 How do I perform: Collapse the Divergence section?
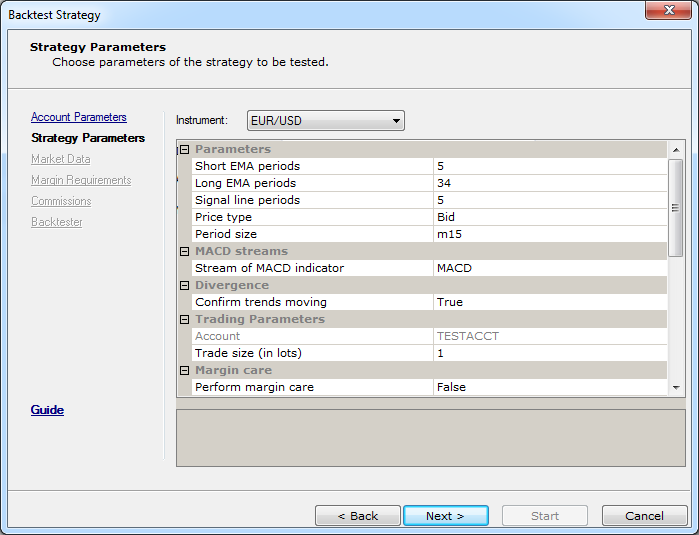[185, 285]
